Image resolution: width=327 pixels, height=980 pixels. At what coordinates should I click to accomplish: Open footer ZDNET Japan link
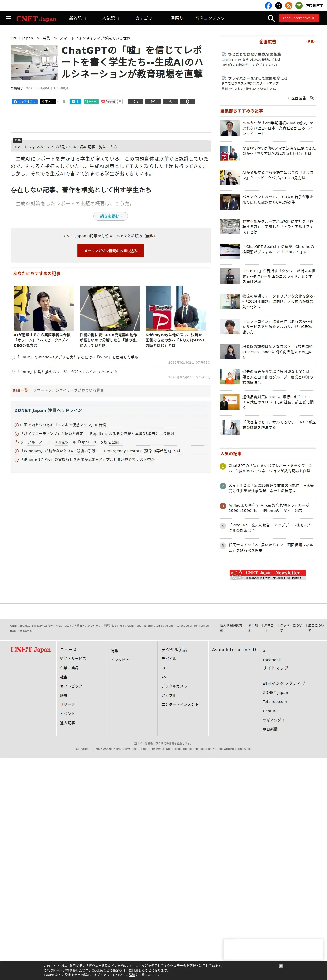(x=275, y=693)
